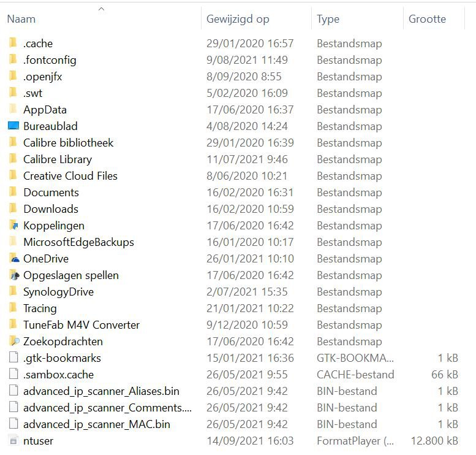Viewport: 476px width, 455px height.
Task: Click the blue Bureaublad desktop icon
Action: tap(13, 126)
